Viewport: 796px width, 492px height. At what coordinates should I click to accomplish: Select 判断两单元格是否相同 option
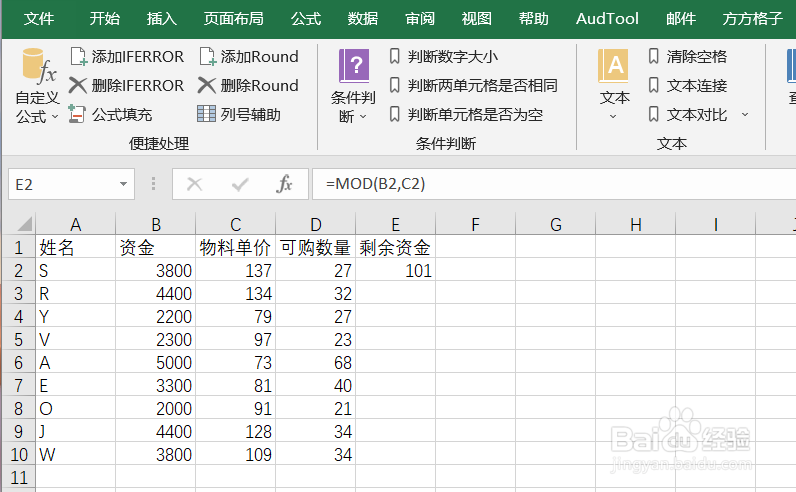coord(473,85)
